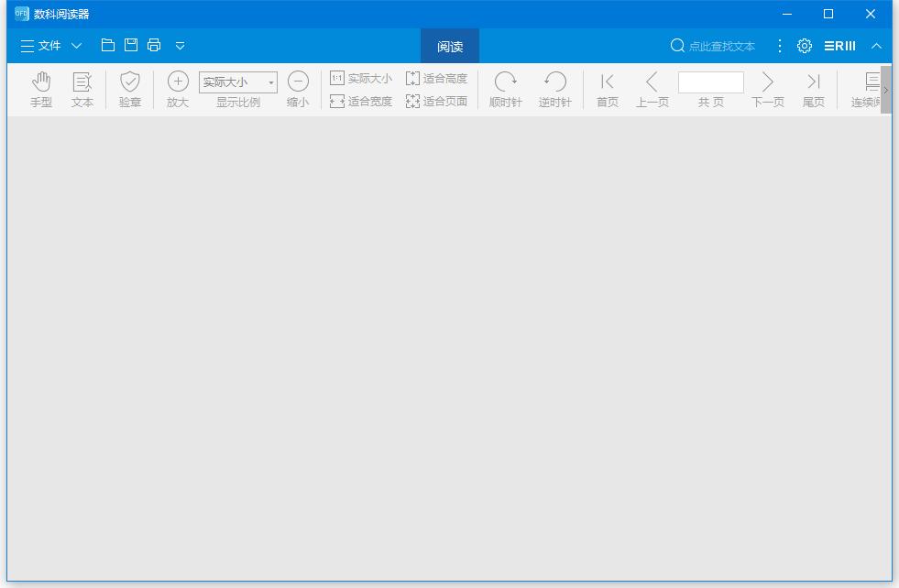Viewport: 899px width, 588px height.
Task: Choose 适合宽度 fit width
Action: tap(361, 102)
